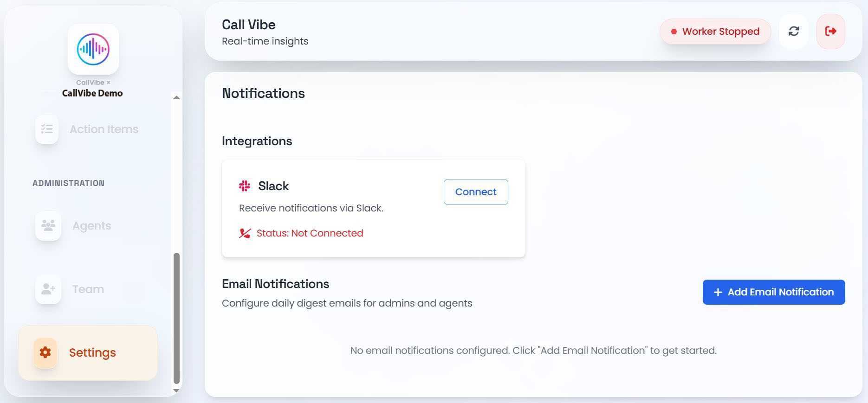Click the Settings gear icon
The height and width of the screenshot is (403, 868).
pos(45,352)
